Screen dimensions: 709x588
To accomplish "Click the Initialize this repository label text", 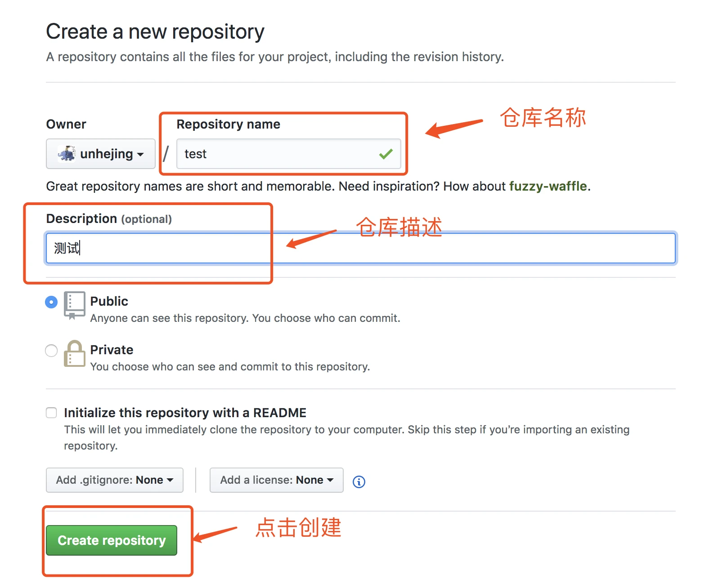I will 185,413.
